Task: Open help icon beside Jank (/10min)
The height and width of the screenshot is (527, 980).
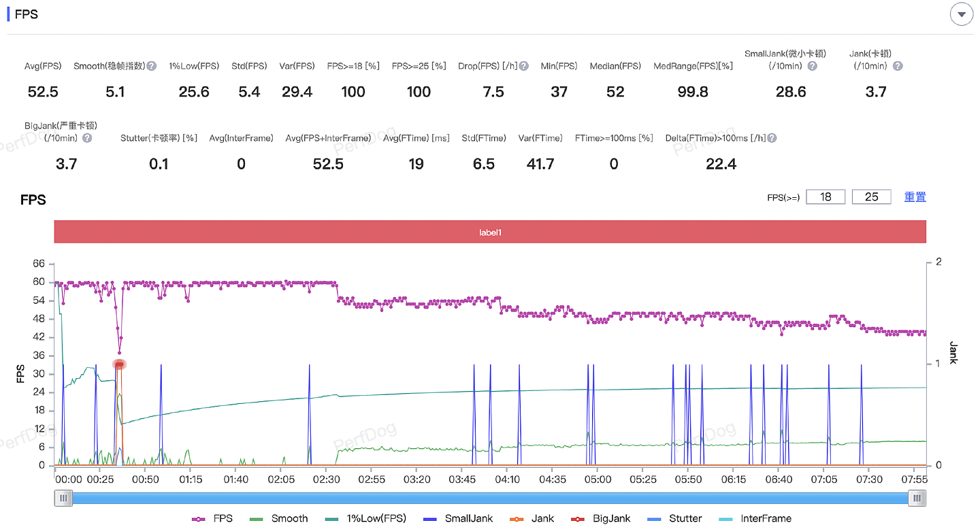Action: point(898,66)
